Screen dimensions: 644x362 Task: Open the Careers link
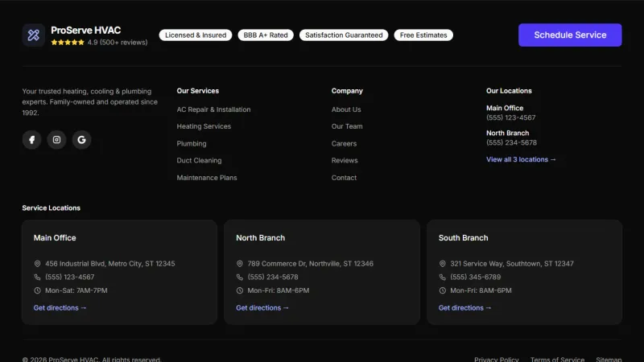(x=345, y=144)
